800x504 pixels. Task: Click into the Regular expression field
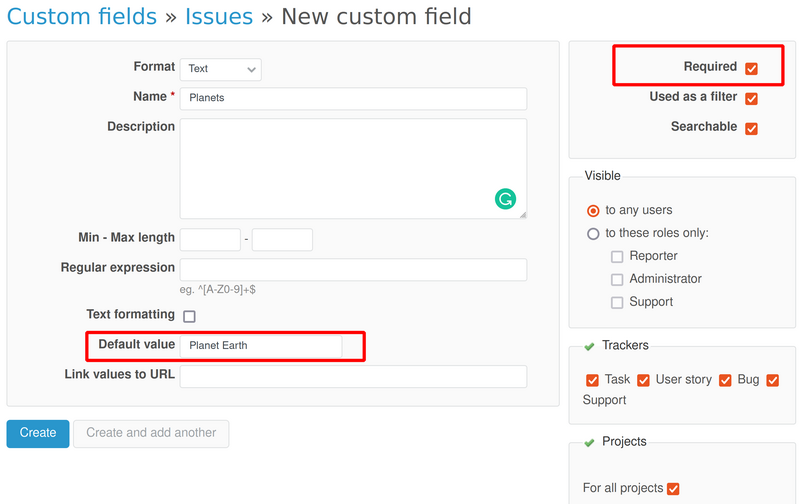(x=353, y=270)
